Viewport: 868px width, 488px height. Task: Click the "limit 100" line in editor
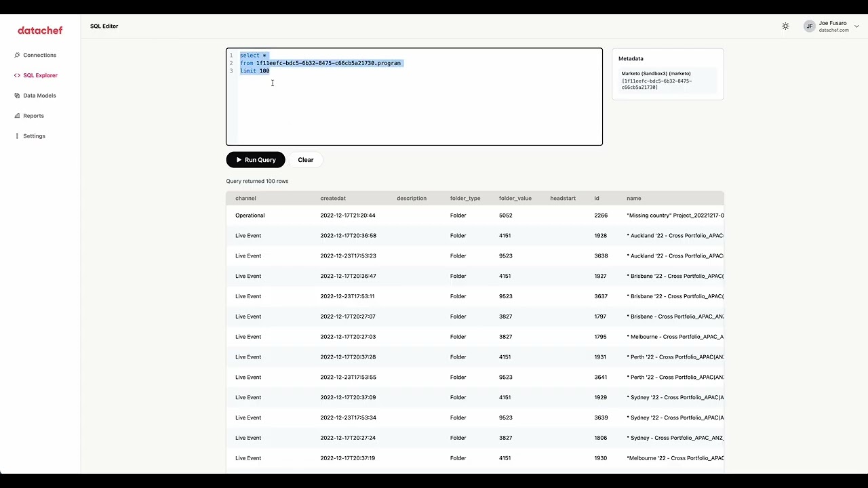254,71
